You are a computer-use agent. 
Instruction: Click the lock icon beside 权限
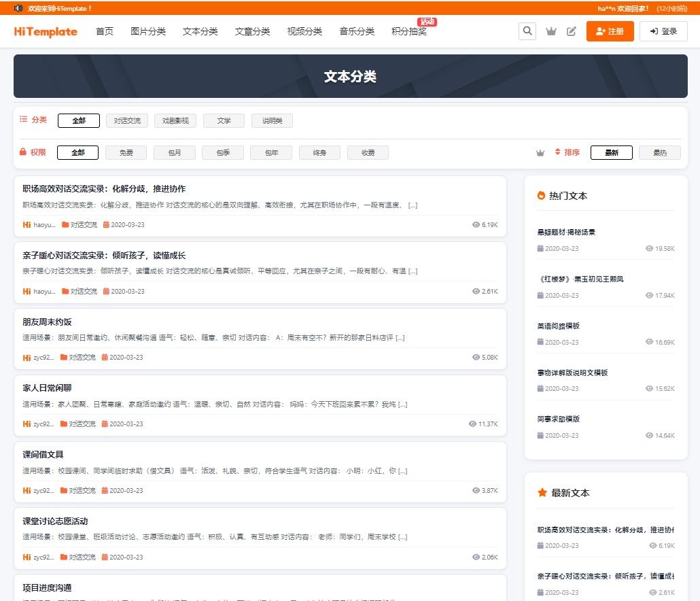(22, 152)
